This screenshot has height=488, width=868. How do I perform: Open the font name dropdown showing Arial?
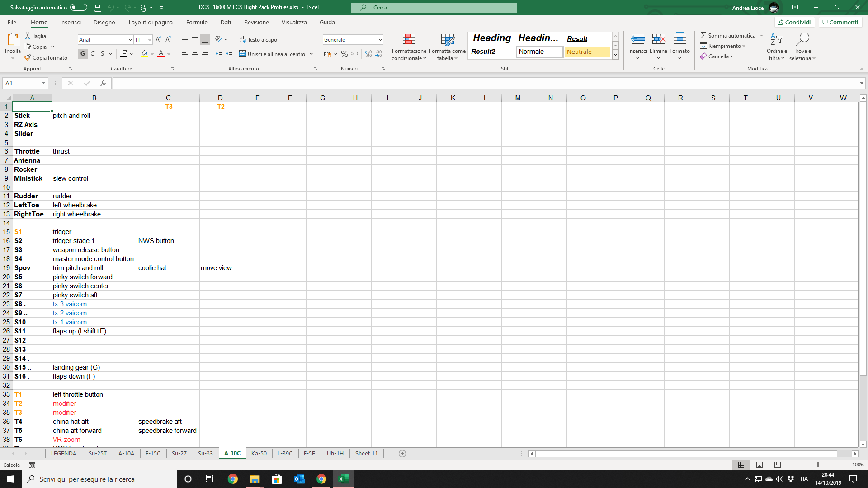pyautogui.click(x=130, y=40)
